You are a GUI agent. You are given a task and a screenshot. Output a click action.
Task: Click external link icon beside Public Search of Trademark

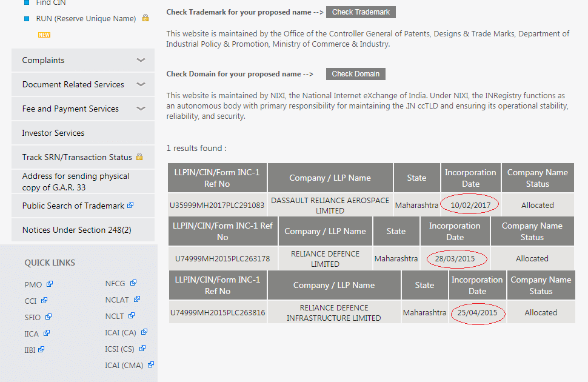(130, 205)
